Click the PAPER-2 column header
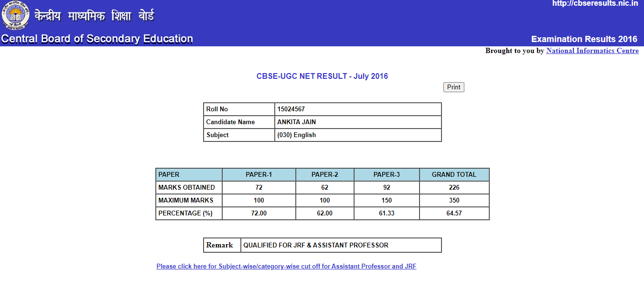644x289 pixels. (x=325, y=175)
